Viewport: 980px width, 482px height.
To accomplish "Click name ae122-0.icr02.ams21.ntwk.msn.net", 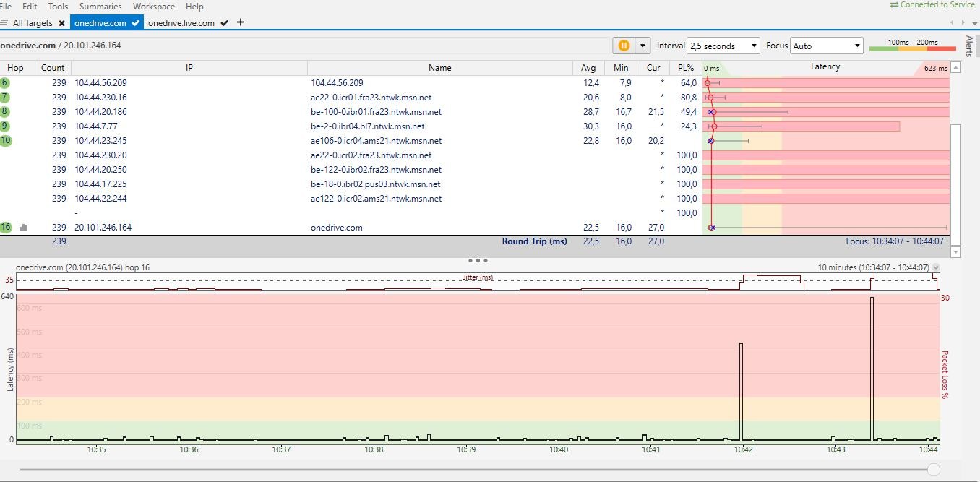I will tap(376, 199).
